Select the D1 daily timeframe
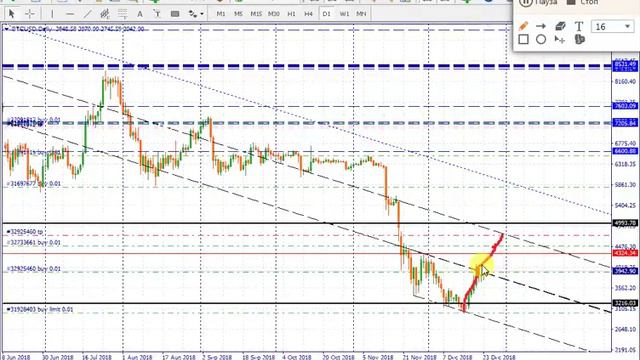 pyautogui.click(x=327, y=14)
